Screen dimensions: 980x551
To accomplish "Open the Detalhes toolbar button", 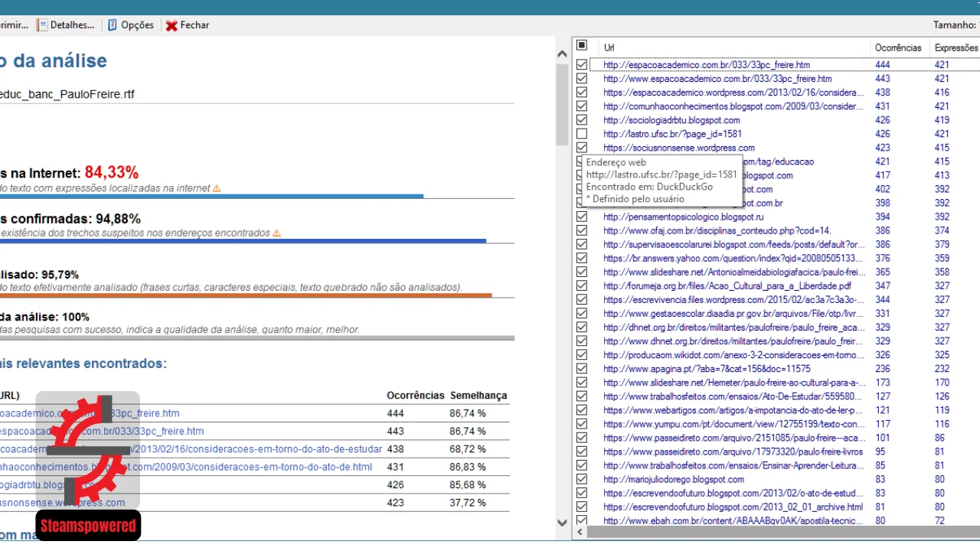I will coord(65,25).
